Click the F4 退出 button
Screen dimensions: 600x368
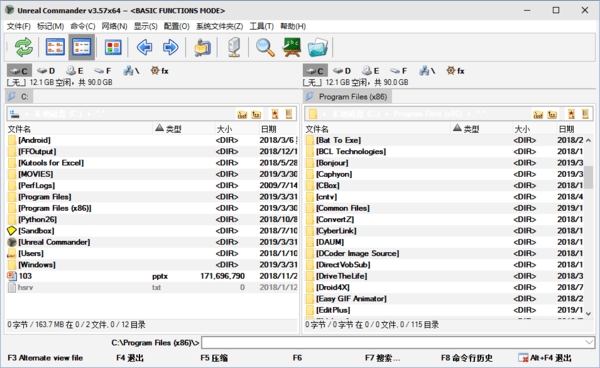point(130,358)
